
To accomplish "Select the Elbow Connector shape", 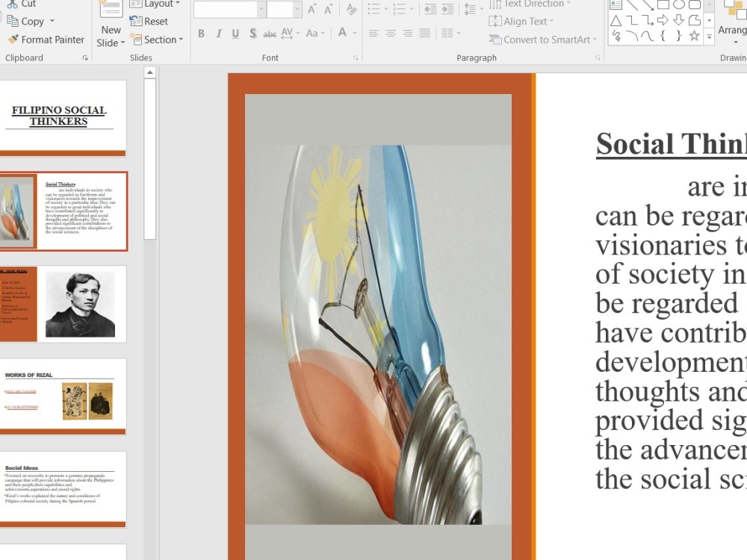I will click(632, 20).
